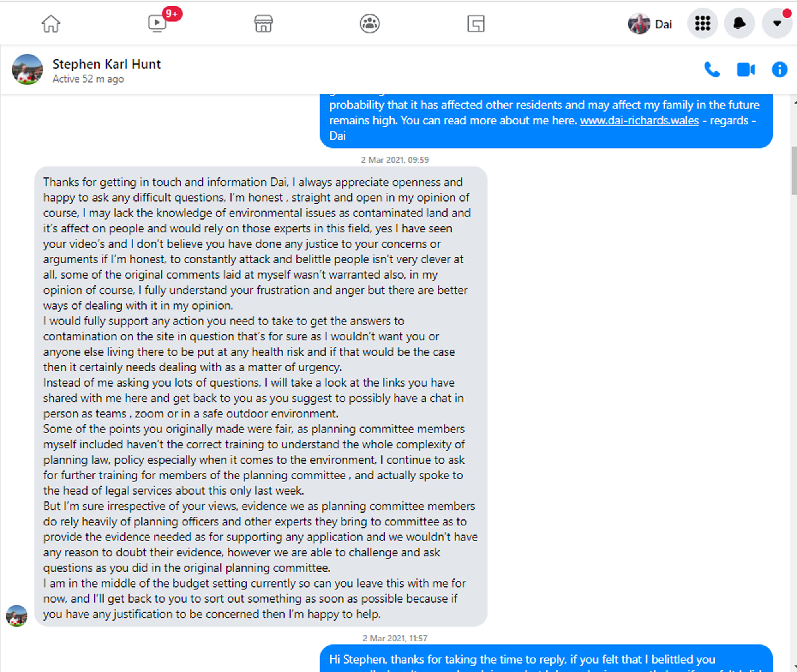Image resolution: width=797 pixels, height=672 pixels.
Task: Go to the Facebook Home icon
Action: click(x=51, y=24)
